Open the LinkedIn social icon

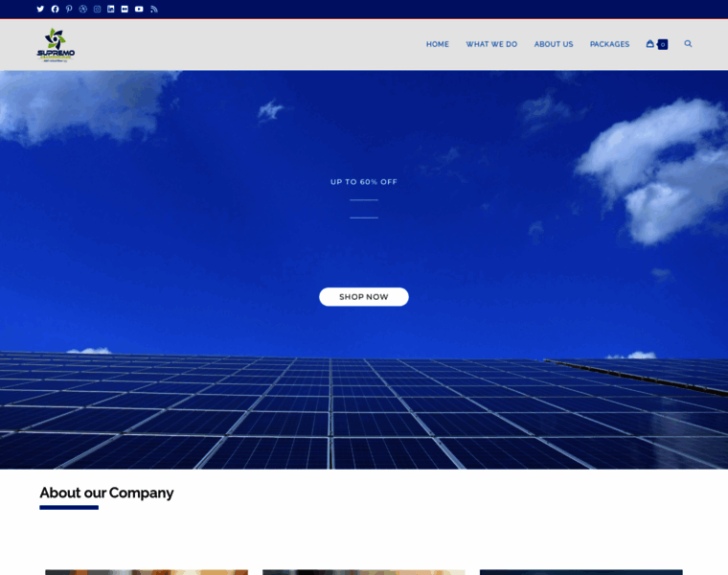click(x=111, y=9)
